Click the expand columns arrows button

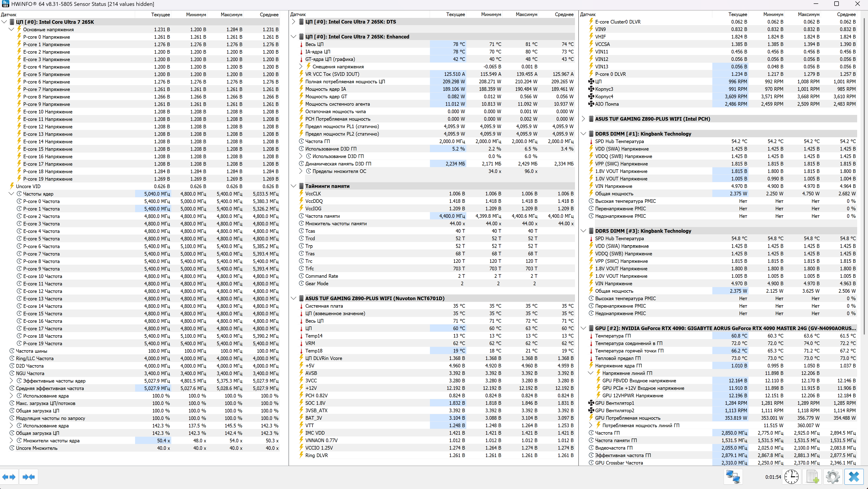pos(9,477)
